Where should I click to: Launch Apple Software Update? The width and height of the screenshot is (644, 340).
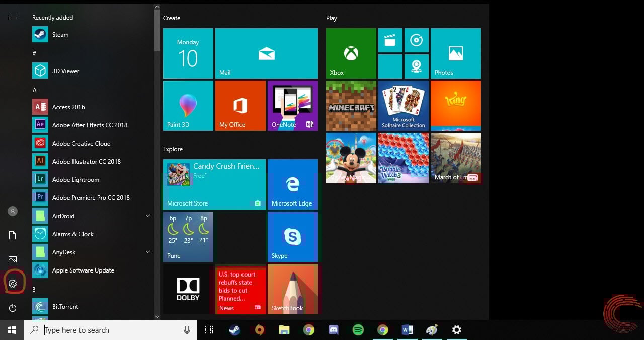click(x=91, y=270)
